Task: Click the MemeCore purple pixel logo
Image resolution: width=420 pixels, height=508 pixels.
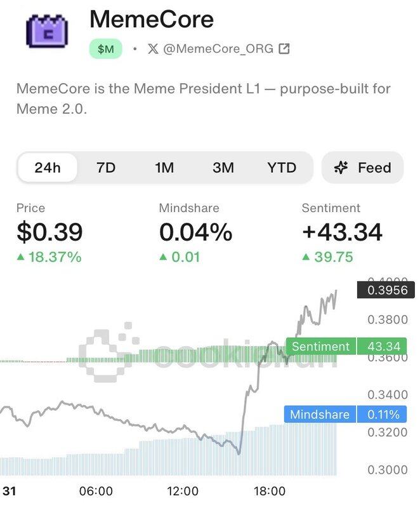Action: click(47, 32)
